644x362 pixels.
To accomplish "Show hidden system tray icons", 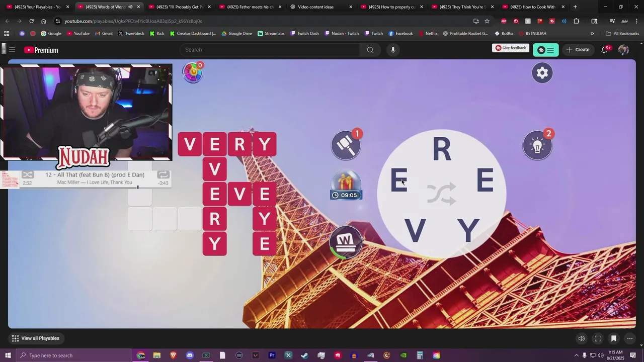I will point(576,355).
